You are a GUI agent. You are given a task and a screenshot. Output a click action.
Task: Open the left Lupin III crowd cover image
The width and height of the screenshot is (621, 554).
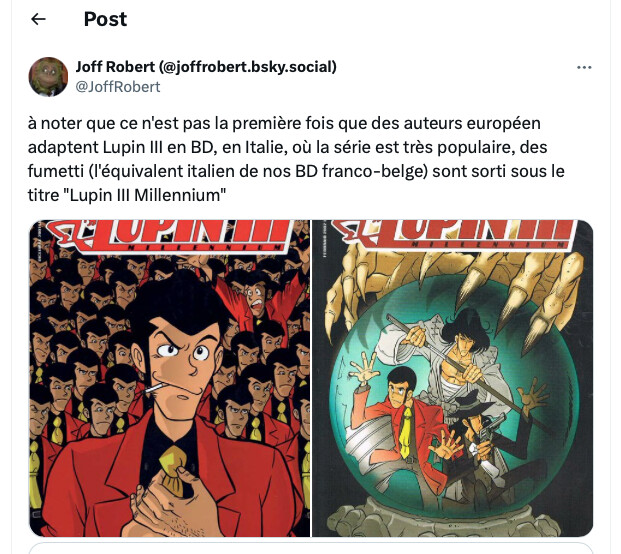(x=170, y=378)
